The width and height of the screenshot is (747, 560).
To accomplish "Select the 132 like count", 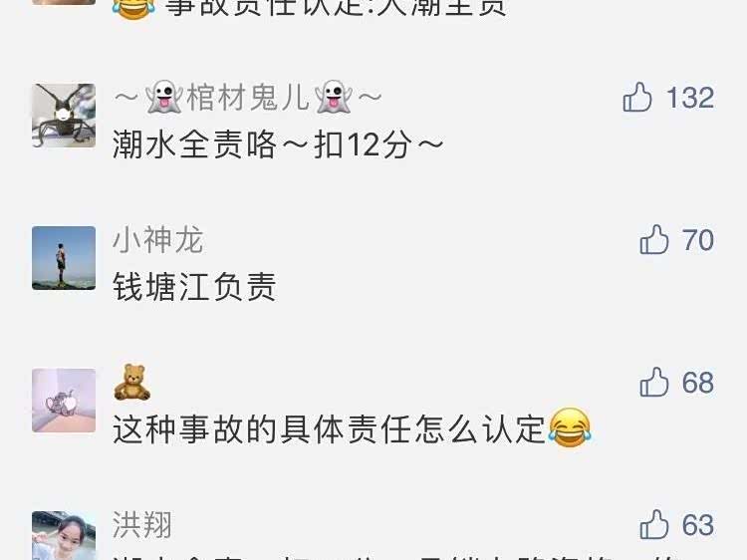I will point(690,98).
